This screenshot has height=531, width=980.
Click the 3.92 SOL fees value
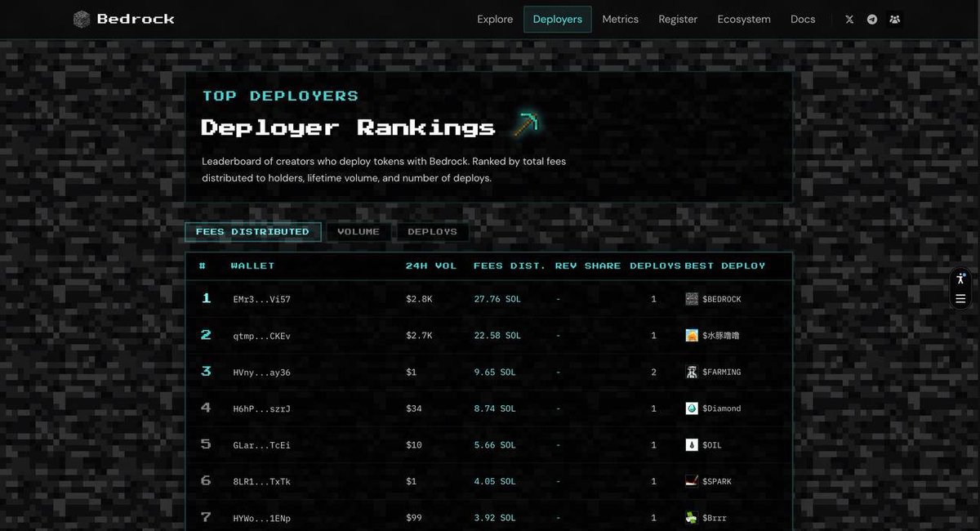(495, 518)
